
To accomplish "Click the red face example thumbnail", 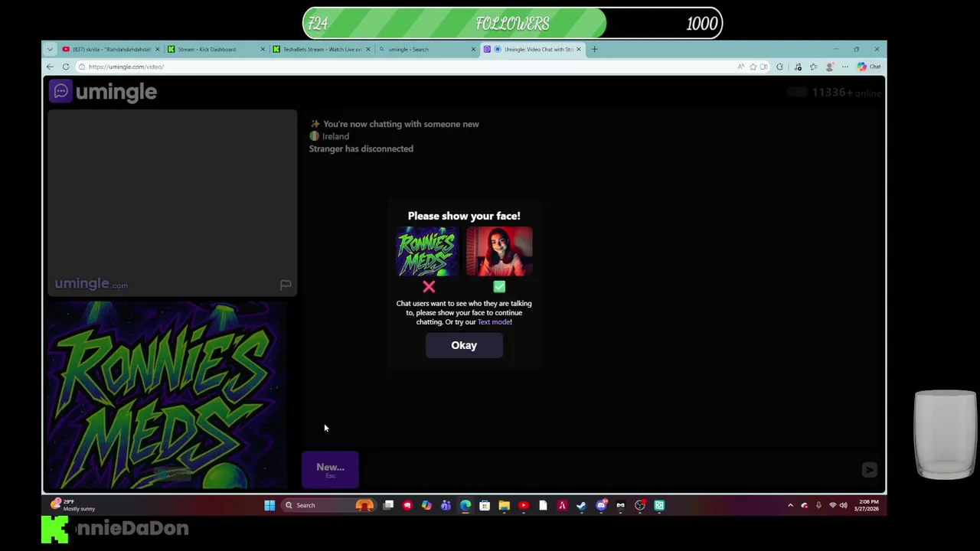I will 499,252.
